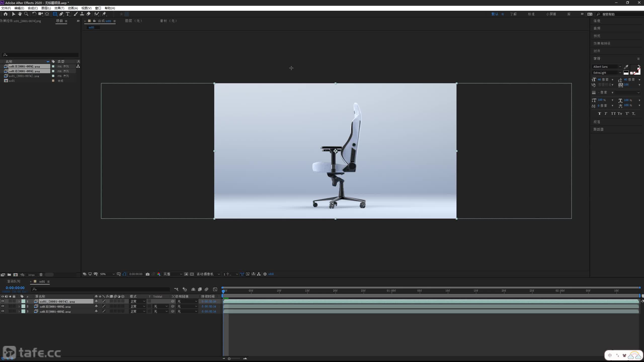The height and width of the screenshot is (362, 644).
Task: Toggle the composition viewer lock icon
Action: (x=94, y=21)
